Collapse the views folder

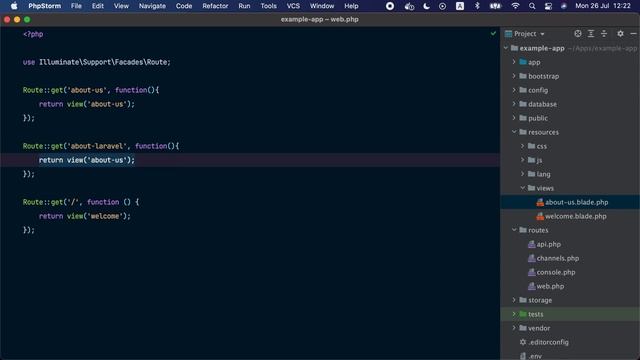point(522,188)
